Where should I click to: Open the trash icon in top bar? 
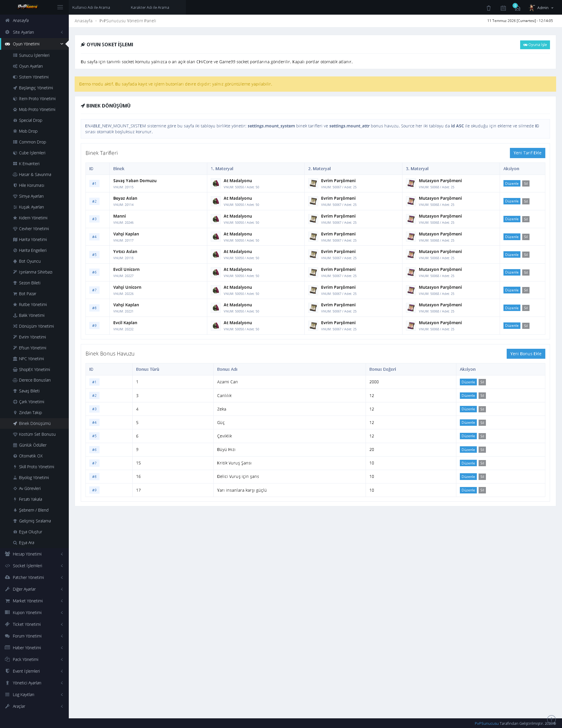pyautogui.click(x=488, y=8)
